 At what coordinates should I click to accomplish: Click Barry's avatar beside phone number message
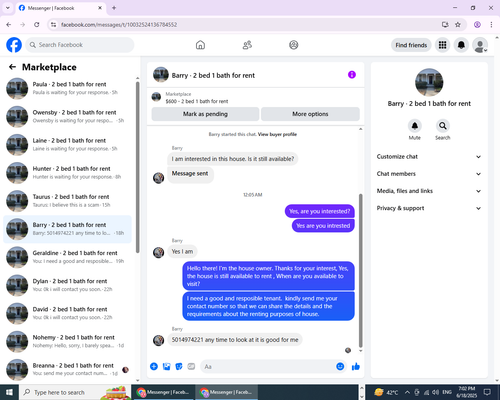[158, 340]
